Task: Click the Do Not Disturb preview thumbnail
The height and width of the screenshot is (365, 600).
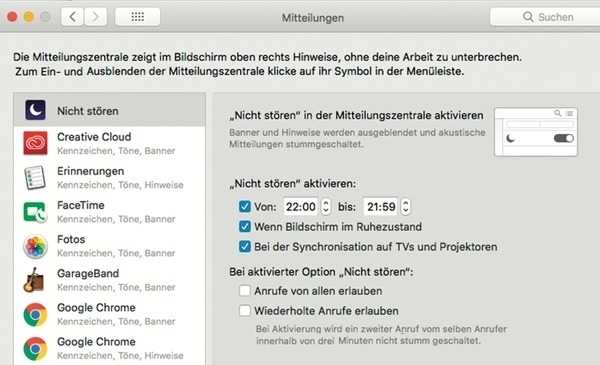Action: coord(536,132)
